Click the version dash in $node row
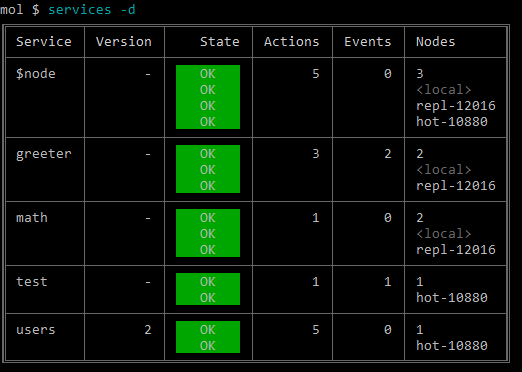This screenshot has width=522, height=372. [148, 74]
